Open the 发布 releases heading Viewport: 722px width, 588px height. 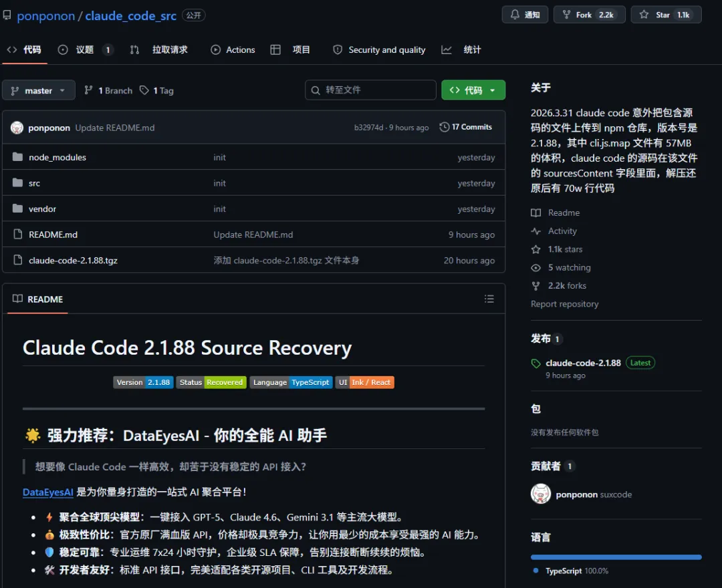click(x=541, y=339)
